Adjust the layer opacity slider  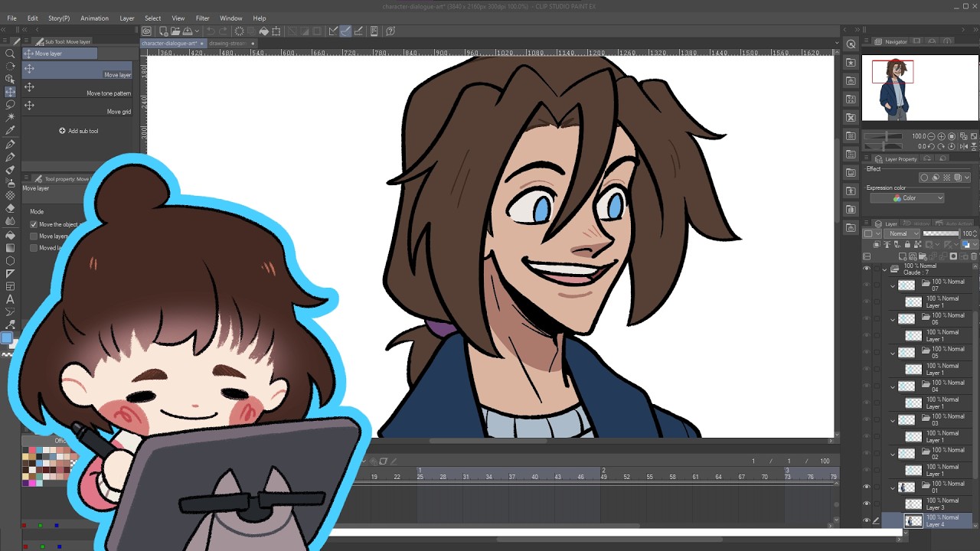coord(941,233)
